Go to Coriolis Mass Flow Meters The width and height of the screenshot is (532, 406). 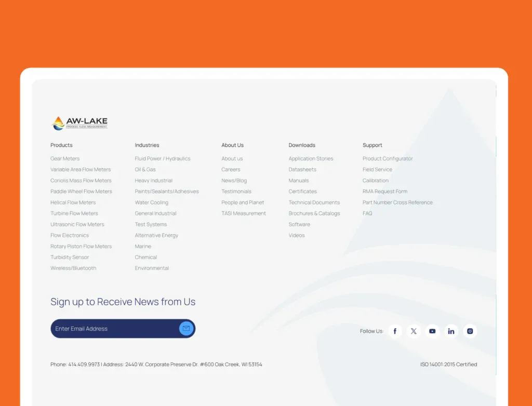click(81, 181)
